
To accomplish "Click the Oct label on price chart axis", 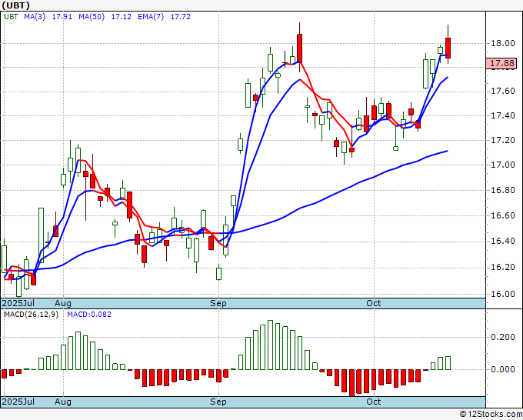I will (374, 303).
